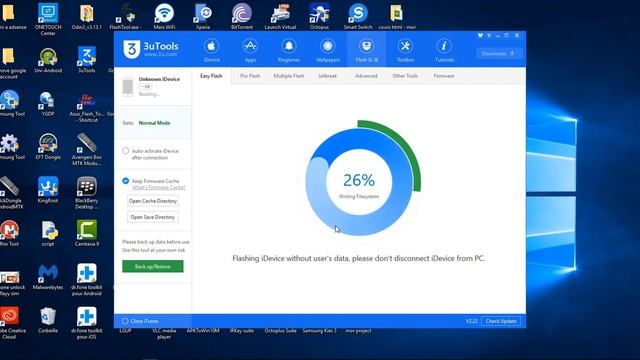Image resolution: width=640 pixels, height=360 pixels.
Task: Open the title bar menu lines icon
Action: 489,36
